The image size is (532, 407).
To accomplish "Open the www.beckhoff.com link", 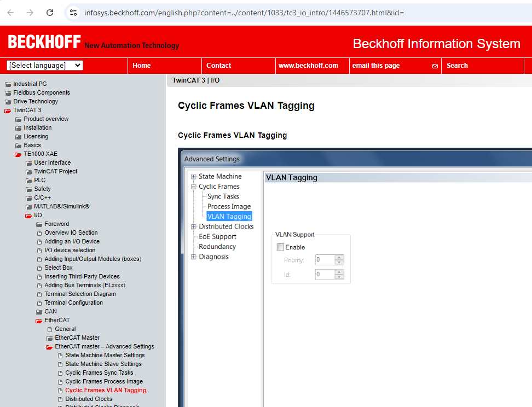I will click(308, 66).
